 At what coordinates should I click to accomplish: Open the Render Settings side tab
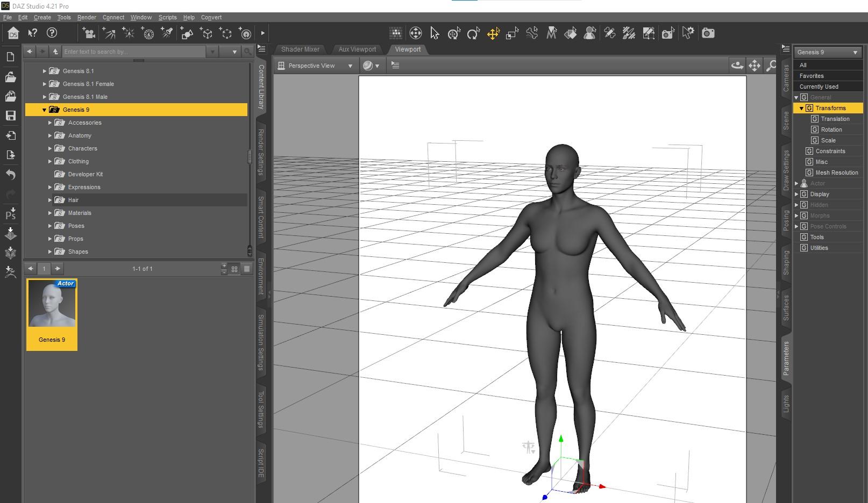click(x=261, y=153)
